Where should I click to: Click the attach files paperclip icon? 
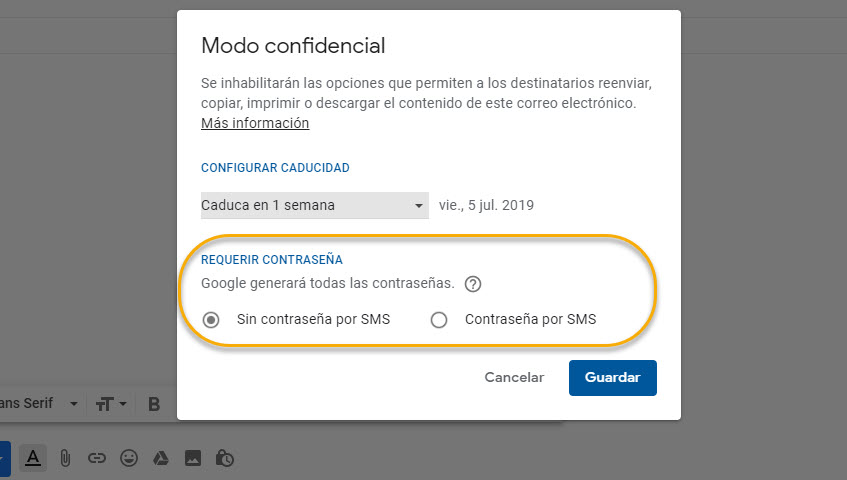64,458
